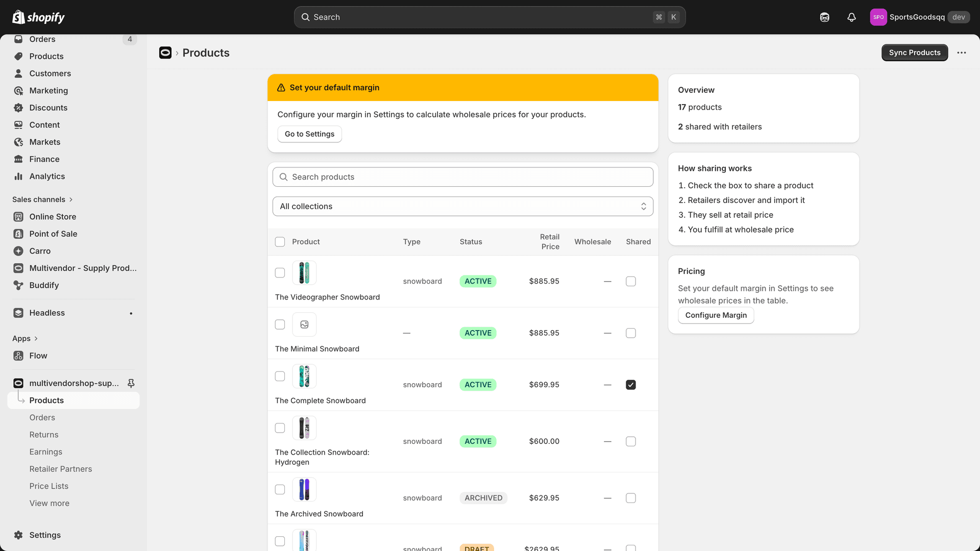
Task: Select the checkbox for The Videographer Snowboard
Action: 280,273
